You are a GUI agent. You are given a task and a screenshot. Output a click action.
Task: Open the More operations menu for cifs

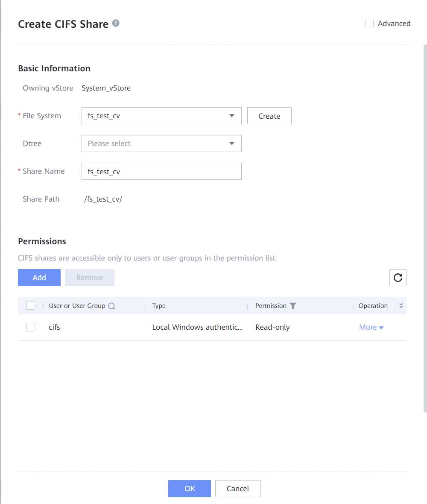click(x=371, y=327)
